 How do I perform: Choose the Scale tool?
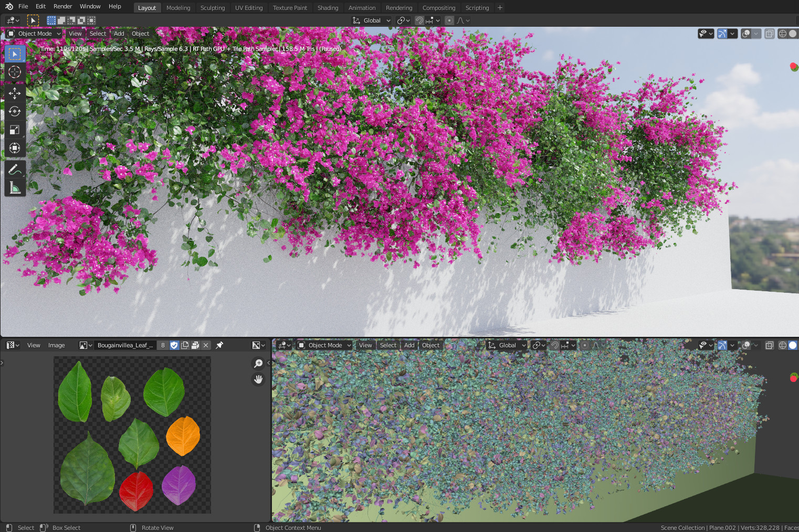pos(15,130)
